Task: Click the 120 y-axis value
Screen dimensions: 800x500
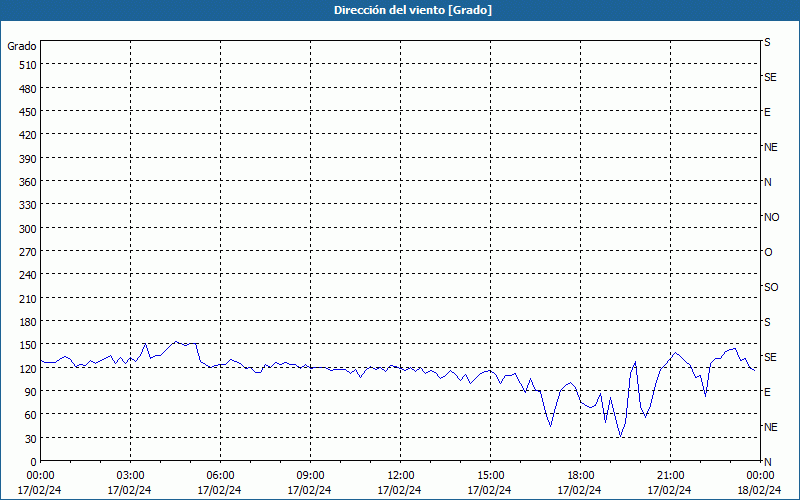Action: pos(28,369)
